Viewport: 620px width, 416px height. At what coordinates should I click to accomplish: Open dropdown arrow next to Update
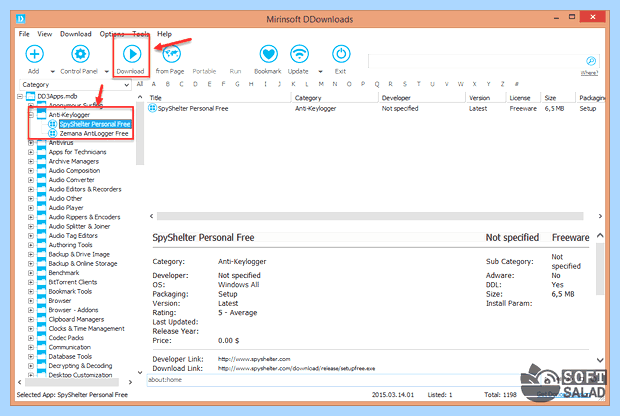(x=320, y=72)
